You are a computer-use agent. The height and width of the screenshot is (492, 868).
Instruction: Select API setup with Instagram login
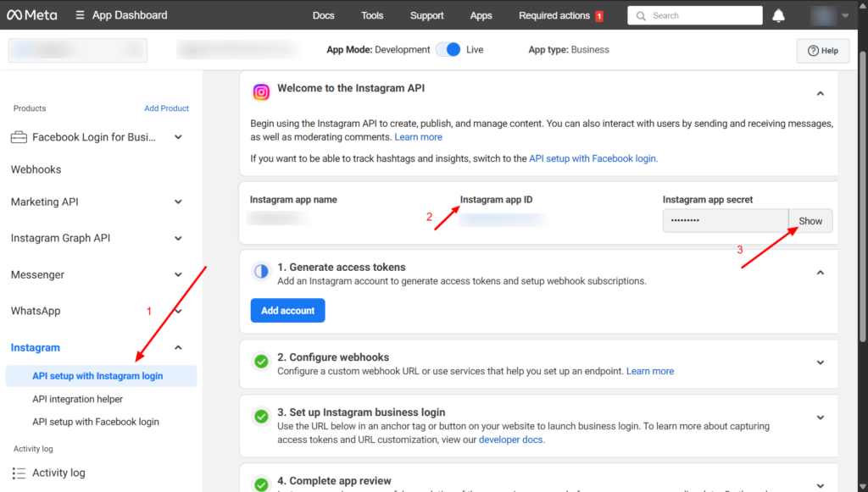[102, 376]
